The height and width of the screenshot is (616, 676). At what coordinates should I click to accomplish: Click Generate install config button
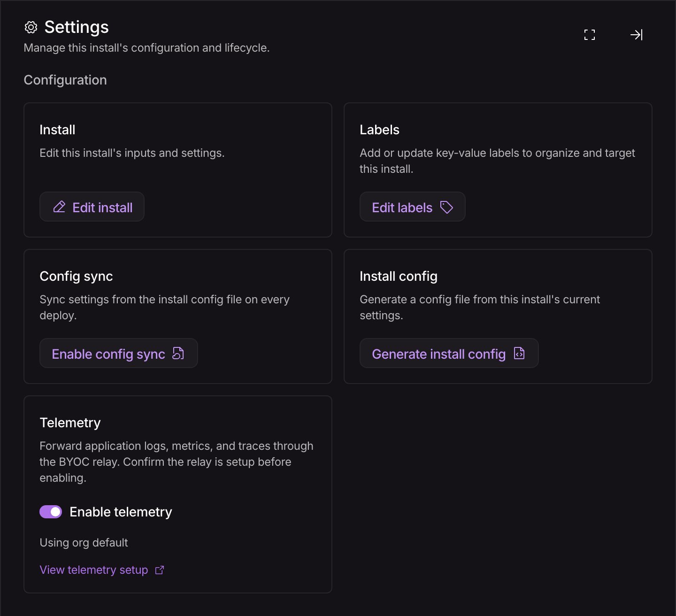(449, 353)
